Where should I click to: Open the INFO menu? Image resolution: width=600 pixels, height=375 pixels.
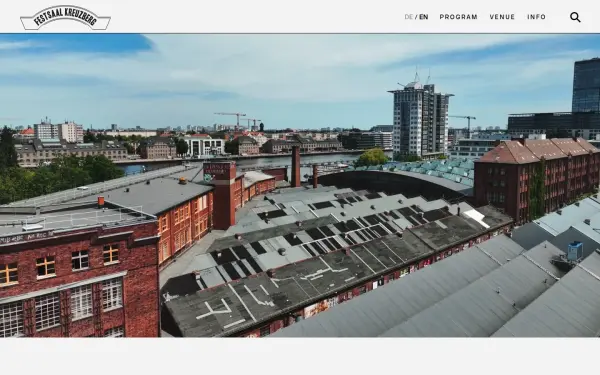point(536,17)
